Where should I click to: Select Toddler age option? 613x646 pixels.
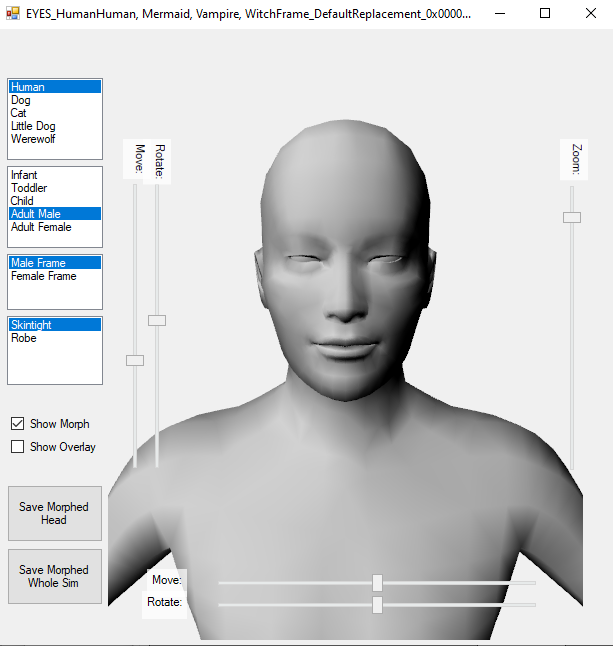pos(29,188)
